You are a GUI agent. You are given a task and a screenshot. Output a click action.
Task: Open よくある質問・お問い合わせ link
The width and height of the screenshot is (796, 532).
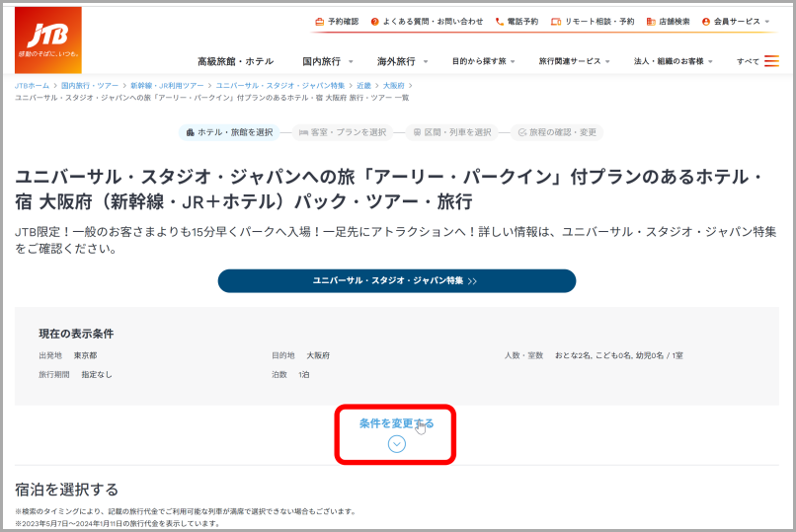433,22
